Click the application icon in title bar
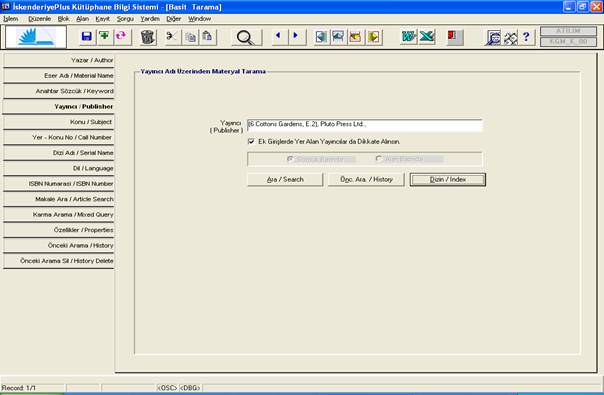The height and width of the screenshot is (395, 604). click(5, 7)
